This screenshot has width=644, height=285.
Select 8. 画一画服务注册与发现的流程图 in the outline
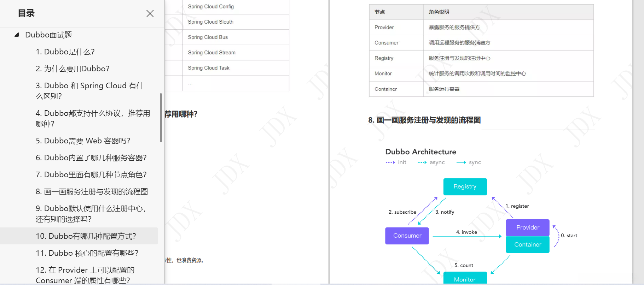point(92,191)
